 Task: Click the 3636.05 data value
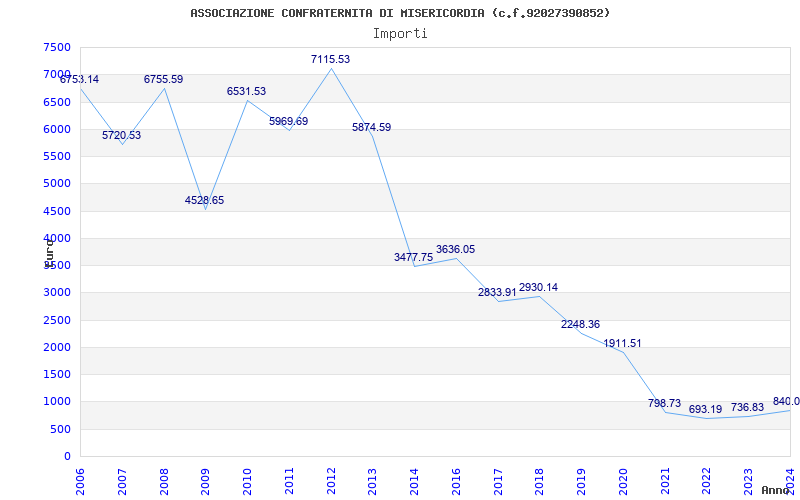[456, 249]
